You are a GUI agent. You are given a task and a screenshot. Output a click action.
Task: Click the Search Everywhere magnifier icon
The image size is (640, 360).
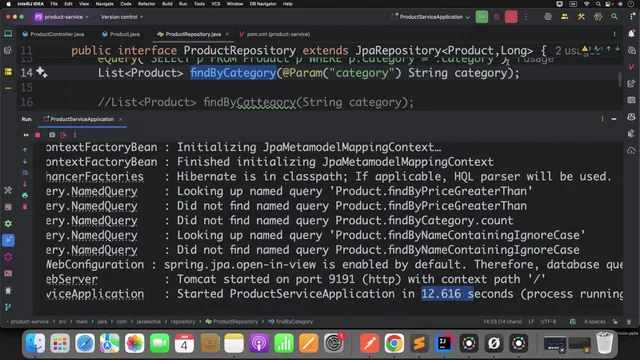(x=614, y=17)
